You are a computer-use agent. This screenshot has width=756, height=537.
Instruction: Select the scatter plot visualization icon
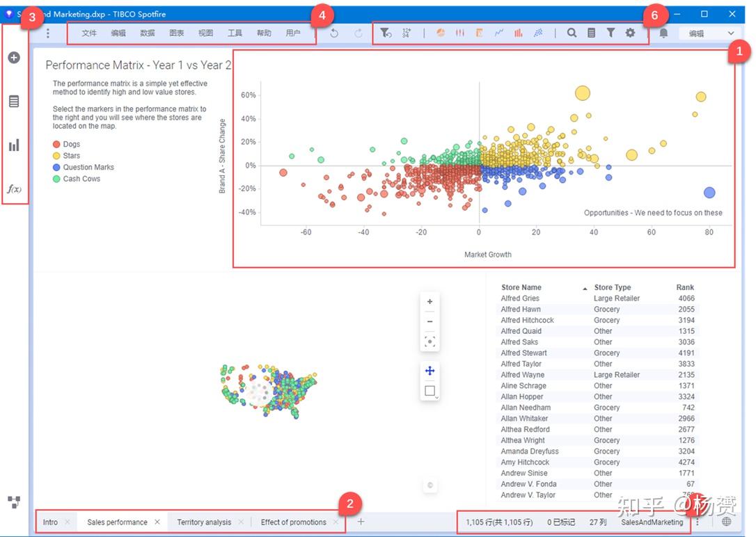coord(537,32)
